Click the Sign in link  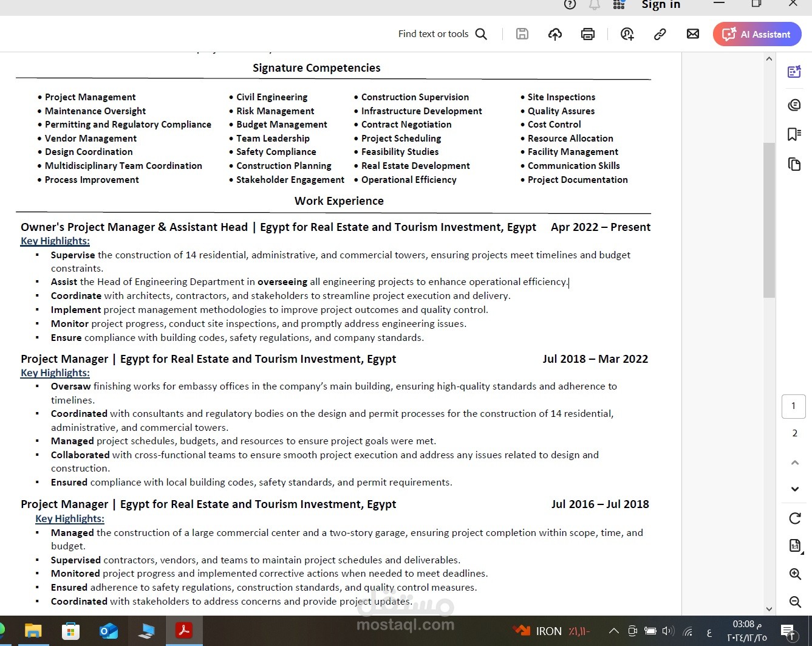coord(661,4)
